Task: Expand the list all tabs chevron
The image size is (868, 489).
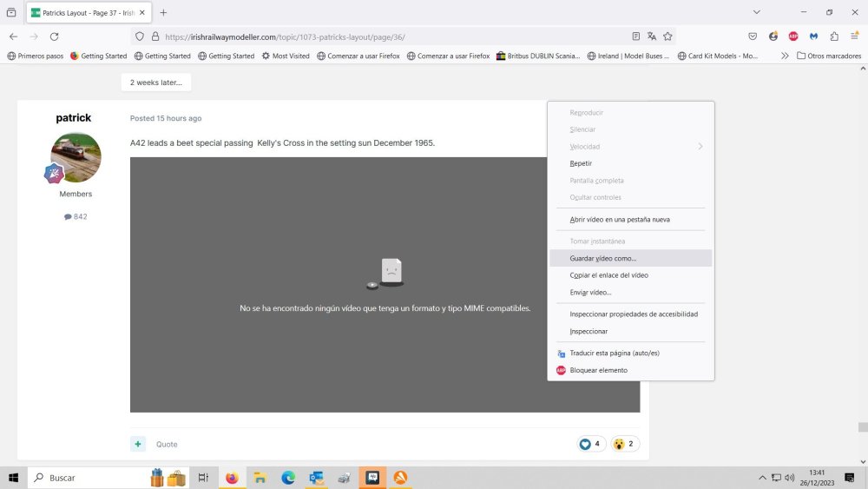Action: (756, 12)
